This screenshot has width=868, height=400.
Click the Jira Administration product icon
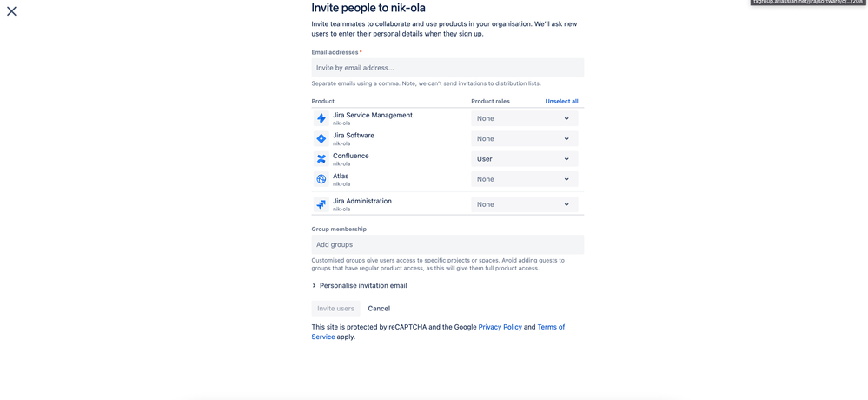click(321, 204)
